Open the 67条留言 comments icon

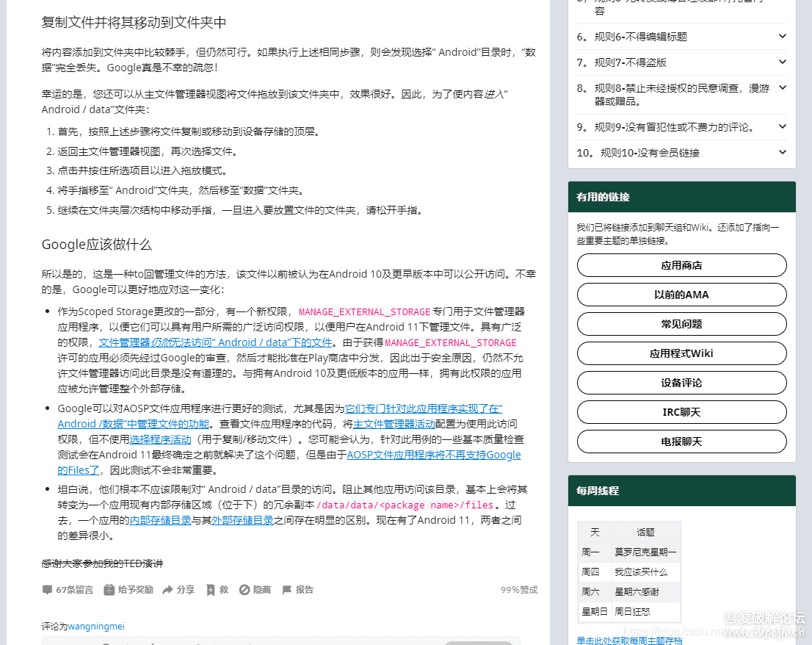pos(47,590)
